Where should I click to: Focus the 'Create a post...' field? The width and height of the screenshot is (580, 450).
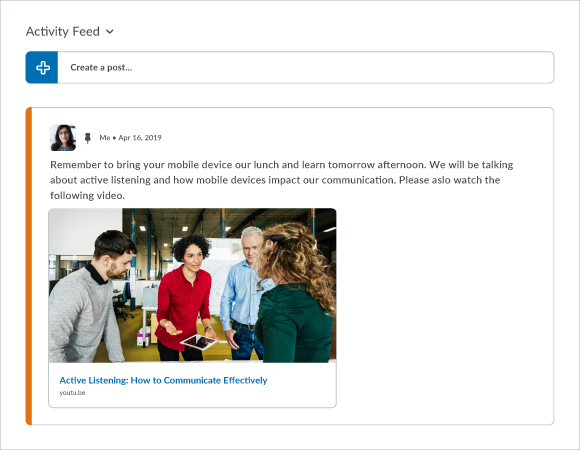pos(306,68)
